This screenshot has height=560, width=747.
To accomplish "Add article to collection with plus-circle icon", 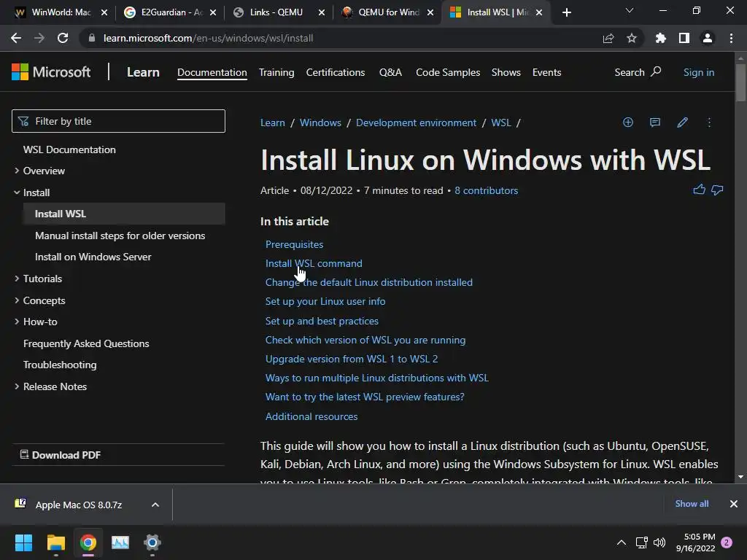I will pos(628,122).
